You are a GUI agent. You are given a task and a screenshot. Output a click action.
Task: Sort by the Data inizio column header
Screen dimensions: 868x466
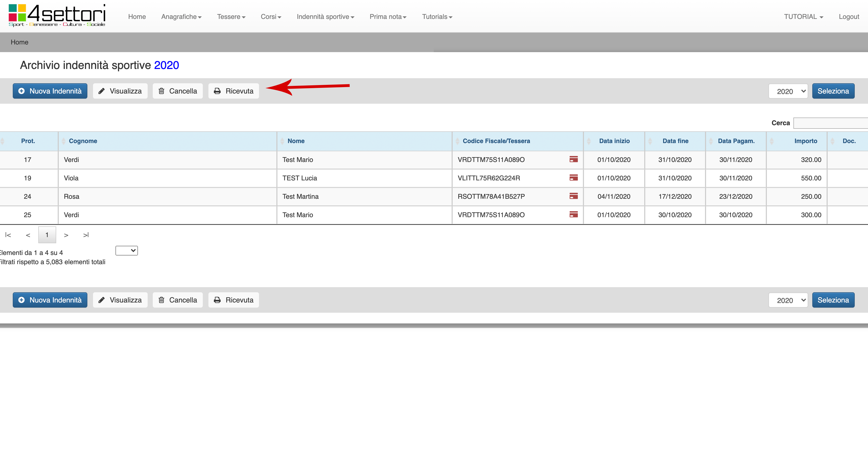[x=614, y=141]
